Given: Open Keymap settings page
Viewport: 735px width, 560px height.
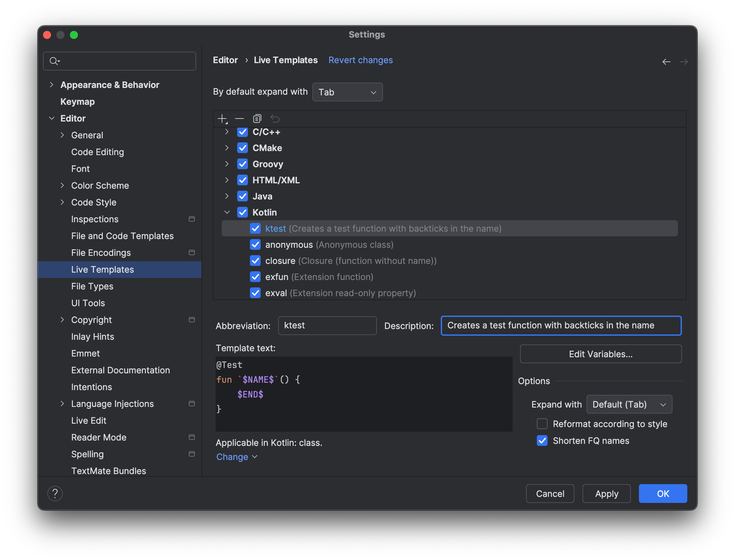Looking at the screenshot, I should [78, 101].
